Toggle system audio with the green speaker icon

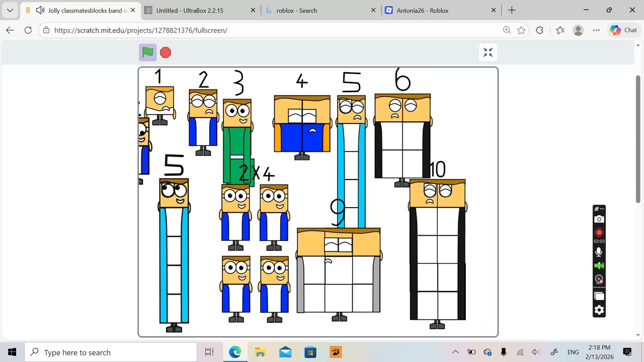pyautogui.click(x=599, y=265)
